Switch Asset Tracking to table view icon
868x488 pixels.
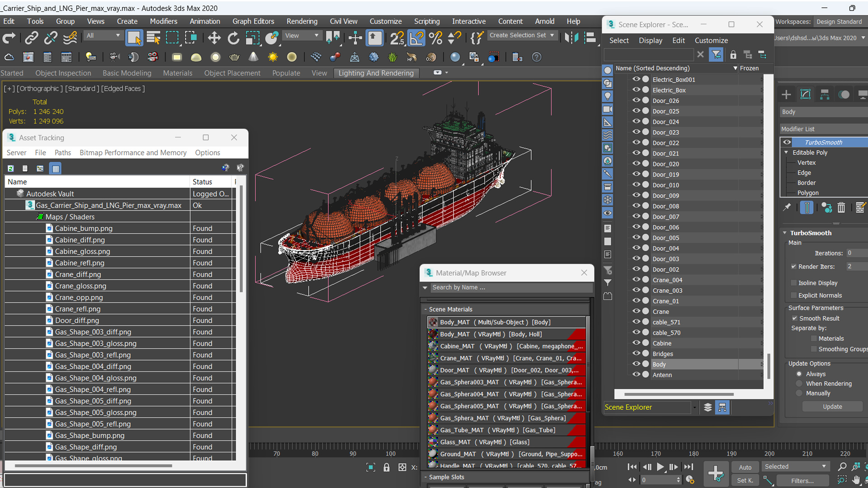[x=56, y=169]
